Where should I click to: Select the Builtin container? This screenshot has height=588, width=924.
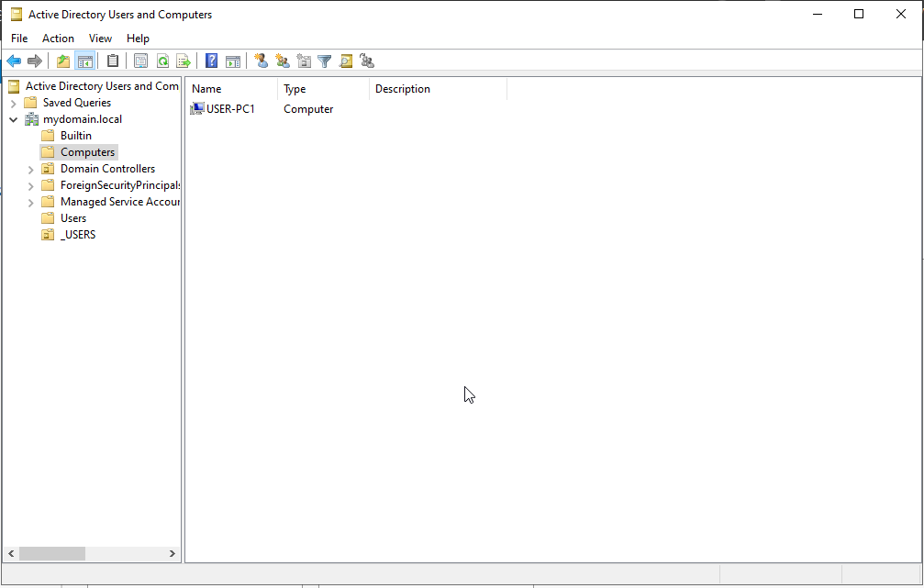76,136
